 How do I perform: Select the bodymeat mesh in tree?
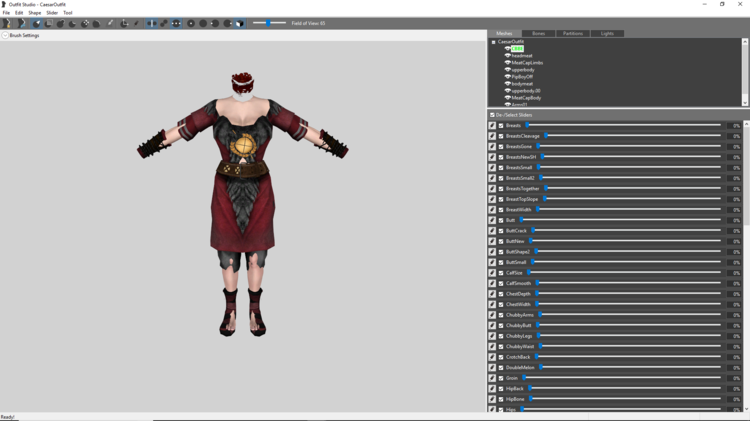[522, 84]
